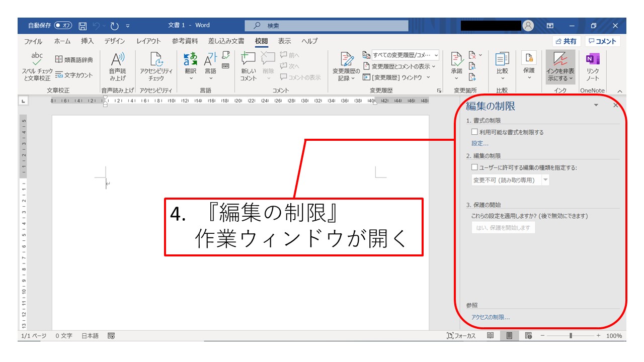Open the 参考資料 ribbon tab

(x=185, y=41)
